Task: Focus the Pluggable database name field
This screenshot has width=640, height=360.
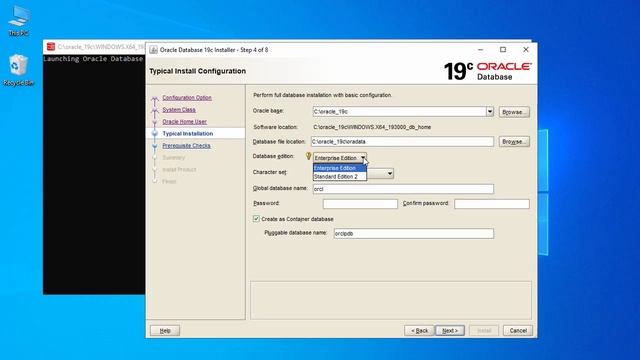Action: [414, 233]
